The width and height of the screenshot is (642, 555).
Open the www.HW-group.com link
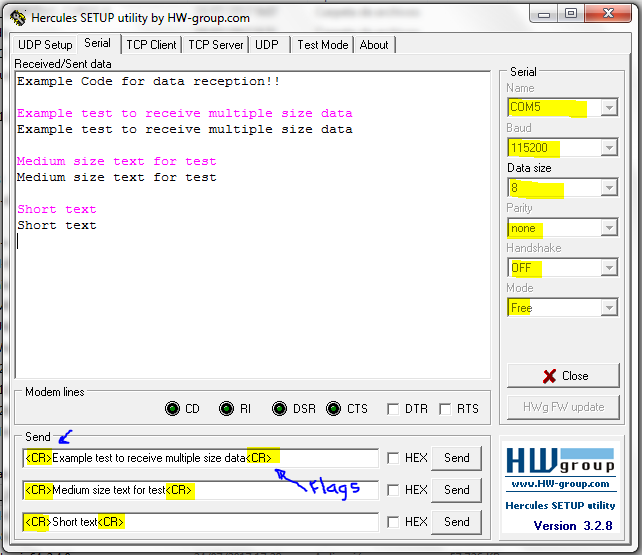tap(561, 484)
